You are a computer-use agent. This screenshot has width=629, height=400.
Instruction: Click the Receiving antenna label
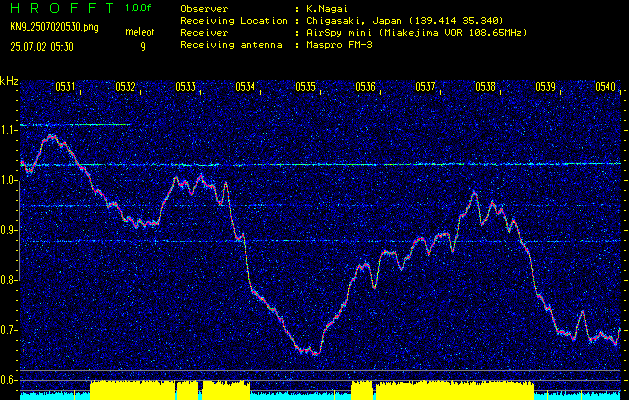pyautogui.click(x=231, y=45)
